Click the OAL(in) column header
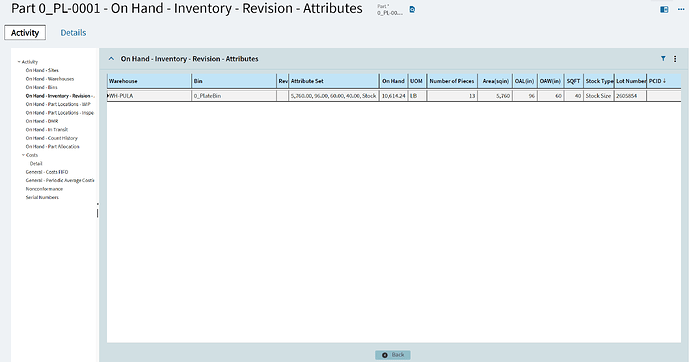This screenshot has height=362, width=689. 525,81
